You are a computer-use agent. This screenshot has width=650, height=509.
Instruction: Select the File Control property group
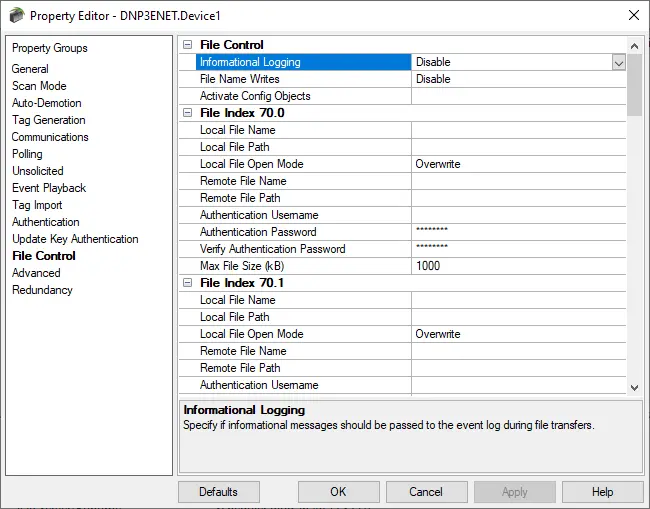pyautogui.click(x=44, y=256)
